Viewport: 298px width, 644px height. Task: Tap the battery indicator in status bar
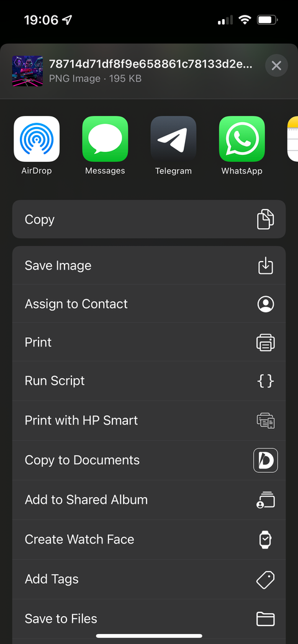click(267, 20)
